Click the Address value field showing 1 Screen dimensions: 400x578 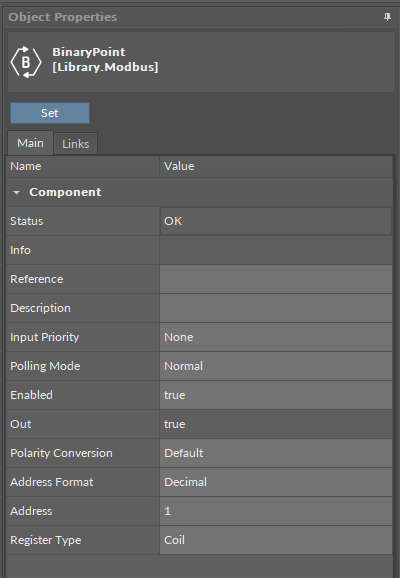click(276, 511)
